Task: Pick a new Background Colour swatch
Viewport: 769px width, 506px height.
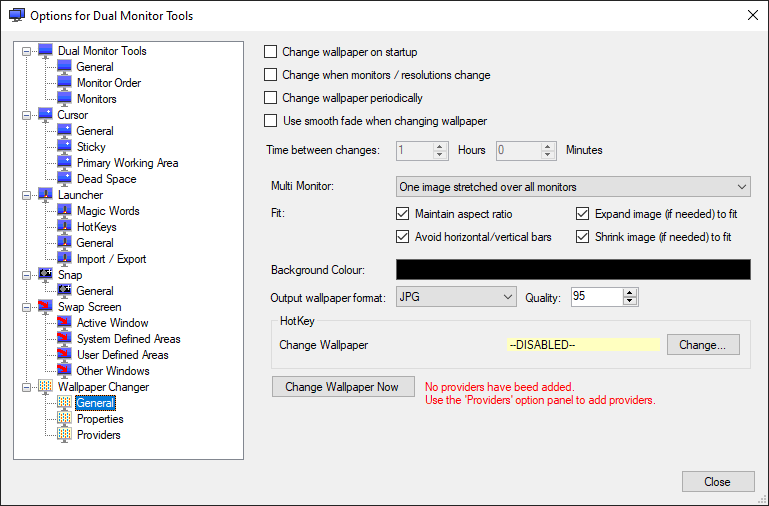Action: [573, 270]
